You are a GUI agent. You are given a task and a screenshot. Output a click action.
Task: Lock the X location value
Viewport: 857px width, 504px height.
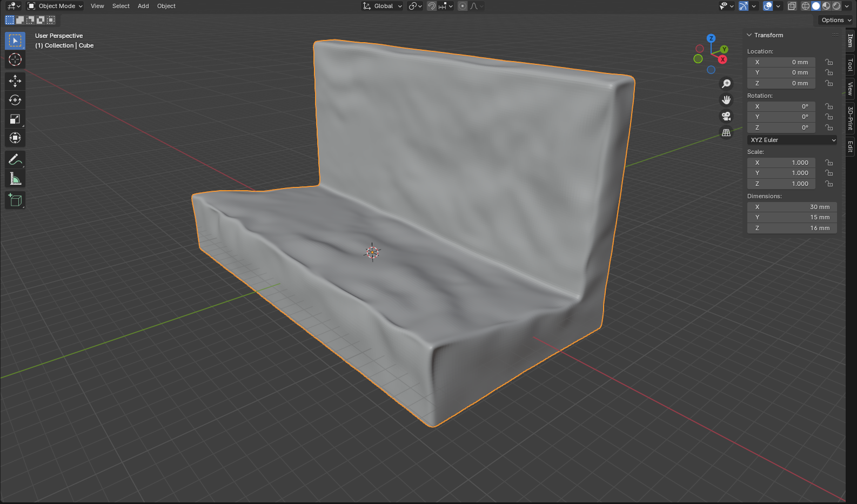829,62
